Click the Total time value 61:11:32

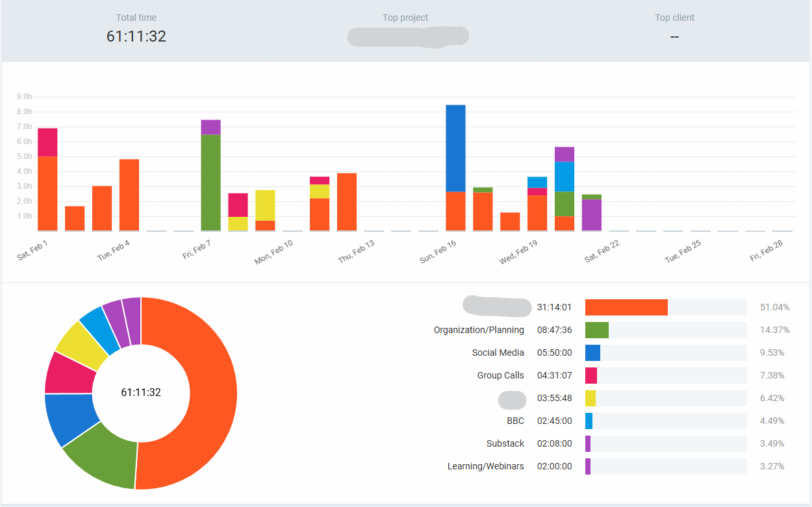(136, 36)
